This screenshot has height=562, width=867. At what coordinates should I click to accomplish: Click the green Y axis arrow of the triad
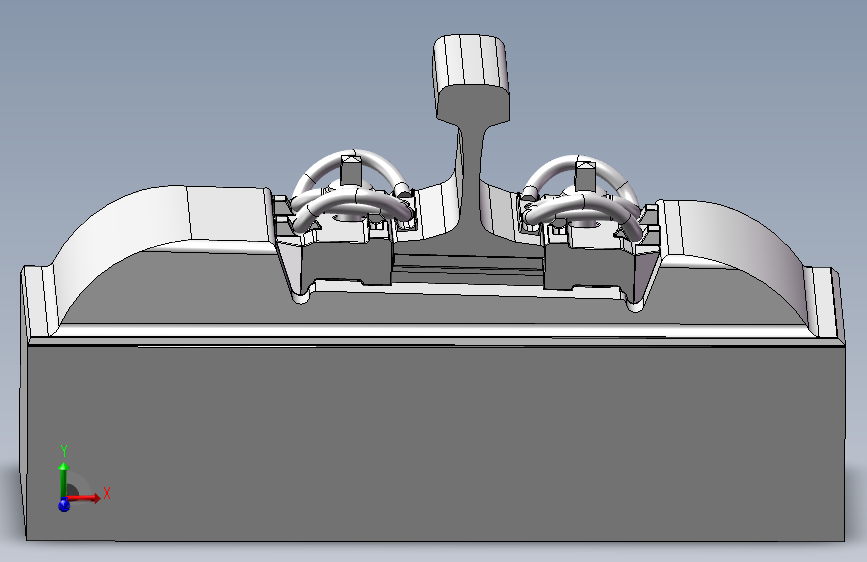(64, 481)
